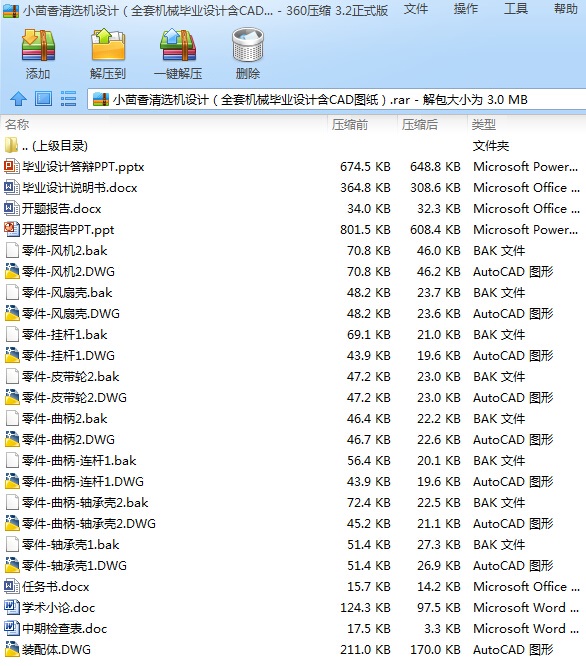The height and width of the screenshot is (666, 586).
Task: Click the AutoCAD icon of 零件-皮带轮2.DWG
Action: [12, 398]
